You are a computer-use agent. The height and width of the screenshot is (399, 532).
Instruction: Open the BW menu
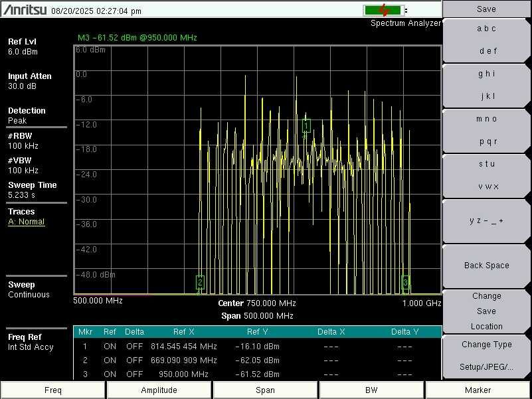point(372,390)
